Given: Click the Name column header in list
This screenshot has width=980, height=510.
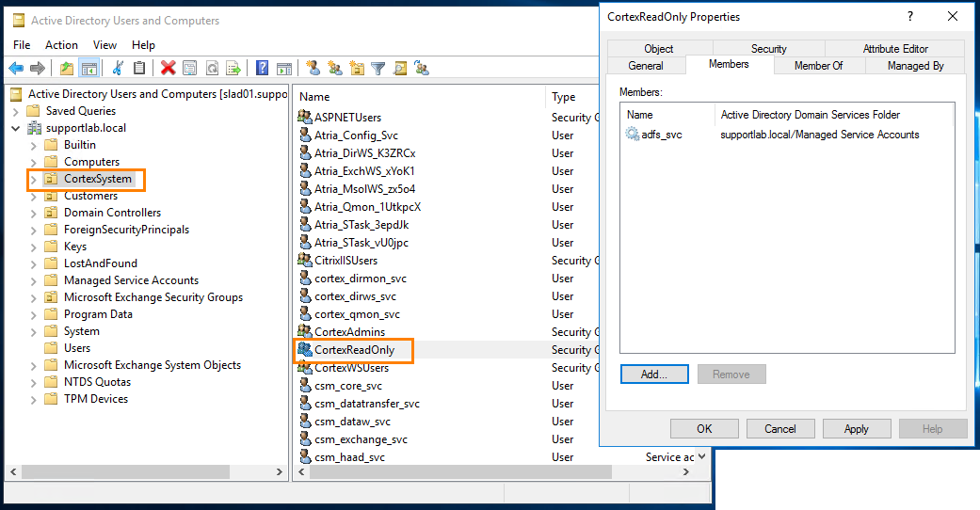Looking at the screenshot, I should point(315,97).
